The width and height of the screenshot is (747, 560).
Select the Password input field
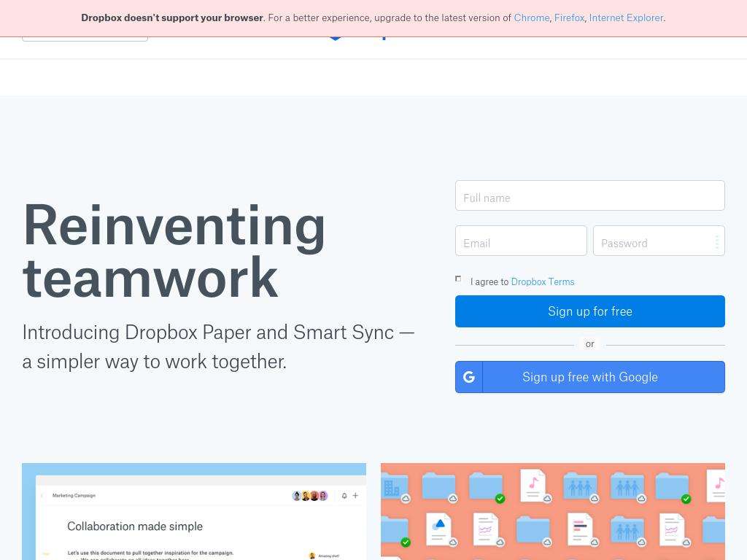[x=659, y=241]
